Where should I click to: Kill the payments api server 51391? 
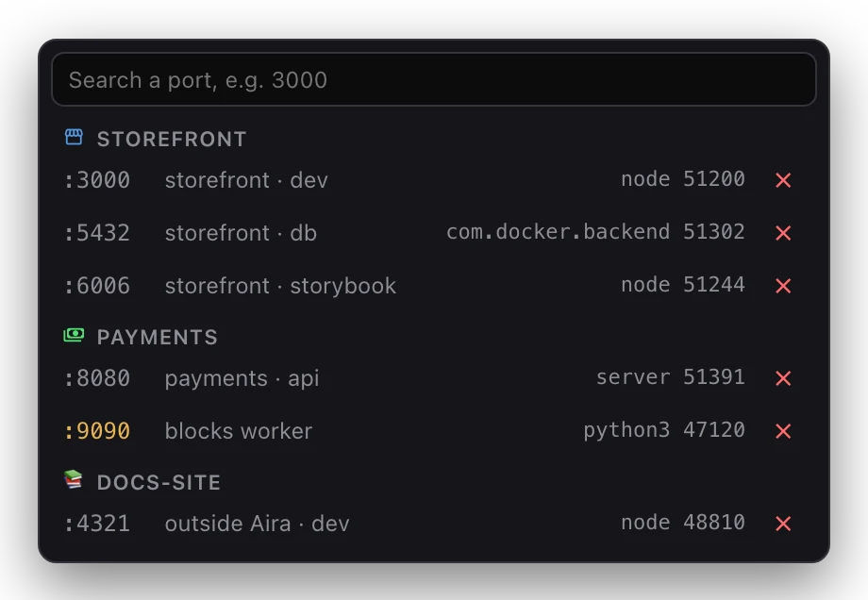pos(783,378)
